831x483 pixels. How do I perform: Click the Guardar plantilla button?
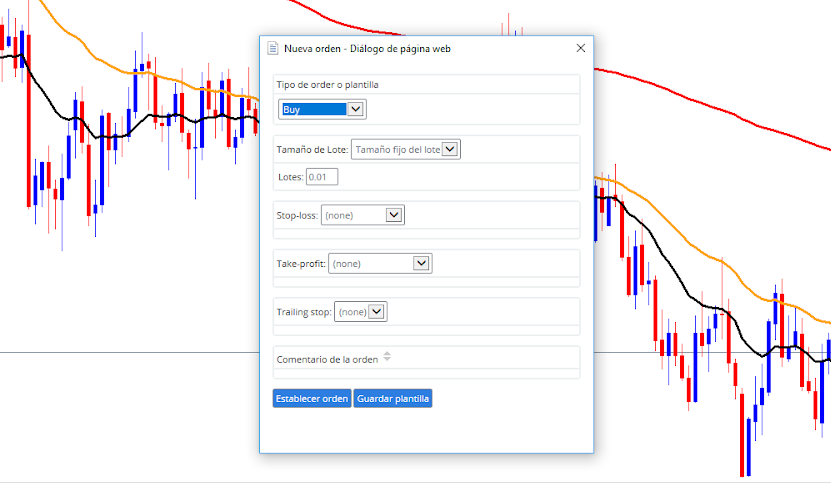coord(393,399)
